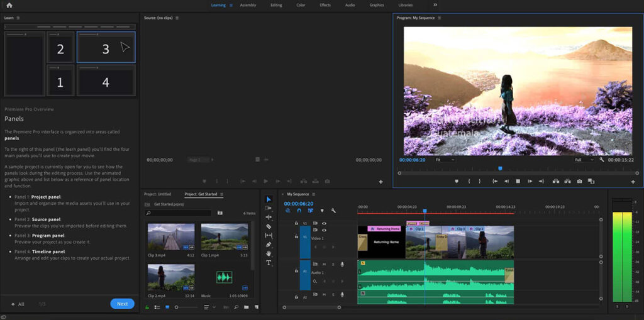Switch to Assembly workspace
The width and height of the screenshot is (644, 320).
pyautogui.click(x=248, y=5)
